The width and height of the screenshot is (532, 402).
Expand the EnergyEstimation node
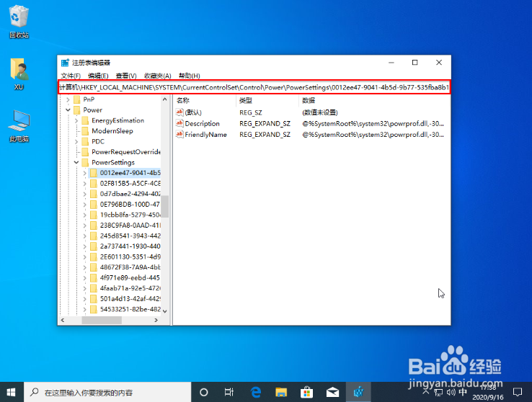click(76, 120)
